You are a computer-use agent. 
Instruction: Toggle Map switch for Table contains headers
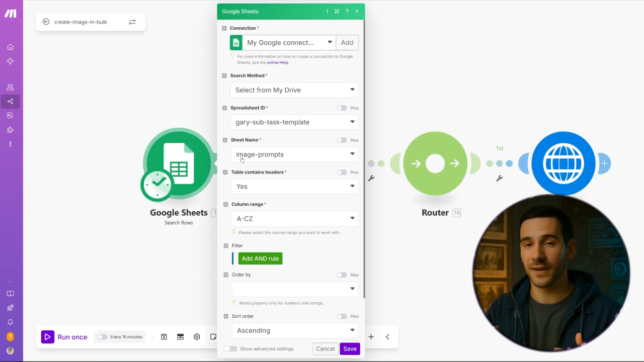(x=342, y=172)
